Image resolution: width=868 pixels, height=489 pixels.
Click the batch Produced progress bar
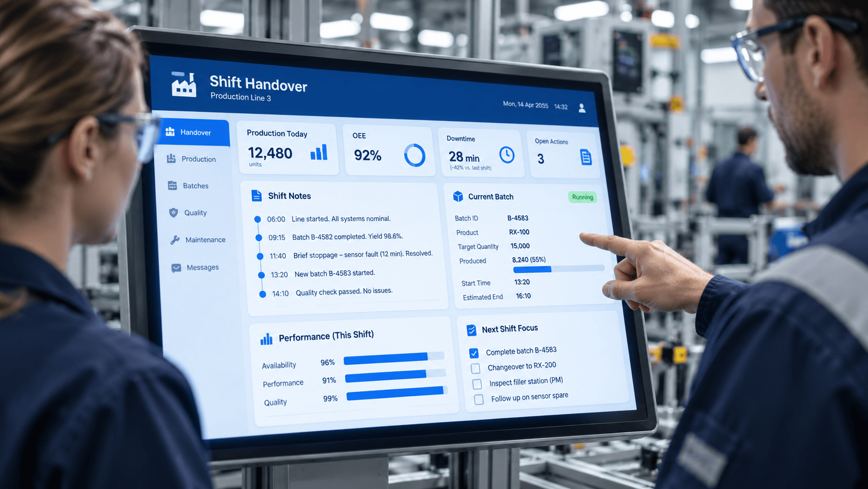click(x=559, y=269)
